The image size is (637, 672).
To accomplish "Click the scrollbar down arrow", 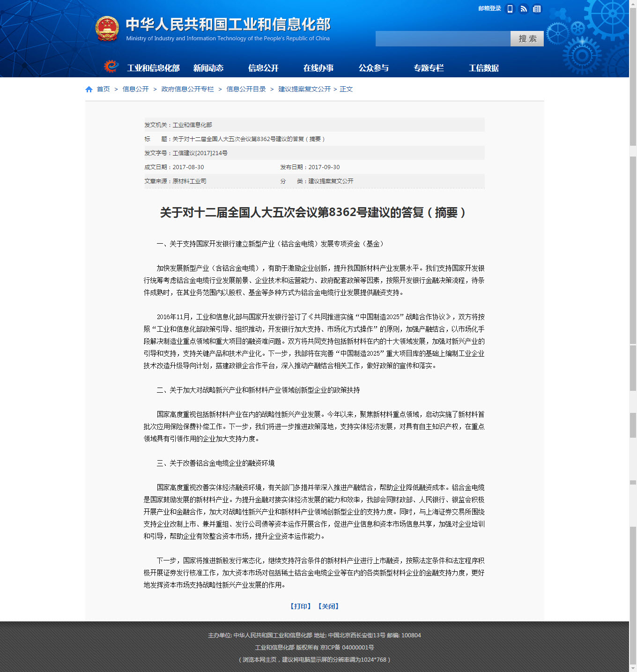I will 633,668.
